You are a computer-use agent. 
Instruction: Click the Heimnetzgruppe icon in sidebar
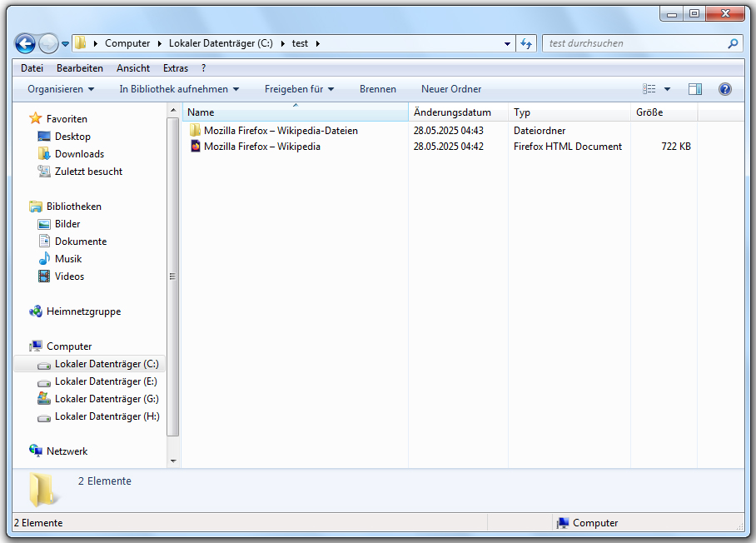36,311
